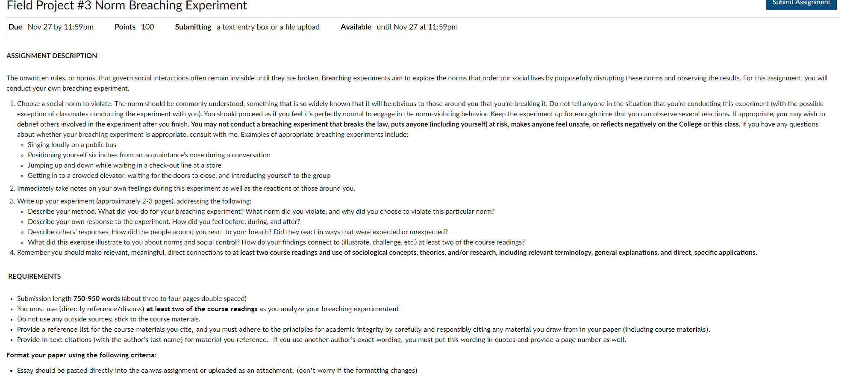868x380 pixels.
Task: Click the Submitting text entry box info
Action: coord(247,27)
